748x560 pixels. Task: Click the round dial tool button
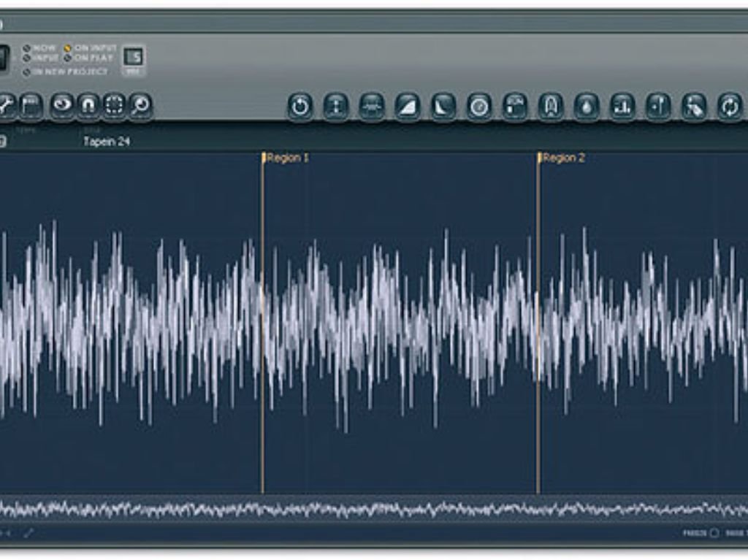(x=479, y=107)
